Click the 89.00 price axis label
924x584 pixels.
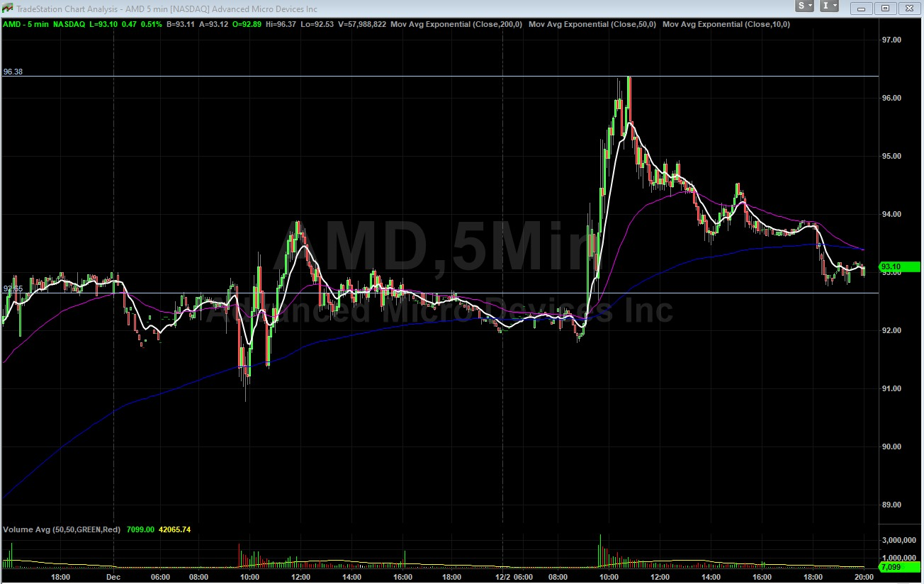click(891, 505)
